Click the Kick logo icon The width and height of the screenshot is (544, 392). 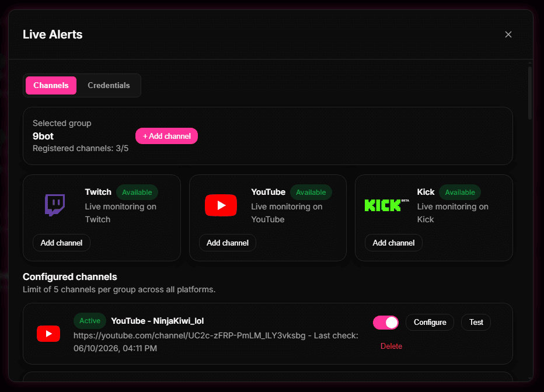(x=387, y=205)
